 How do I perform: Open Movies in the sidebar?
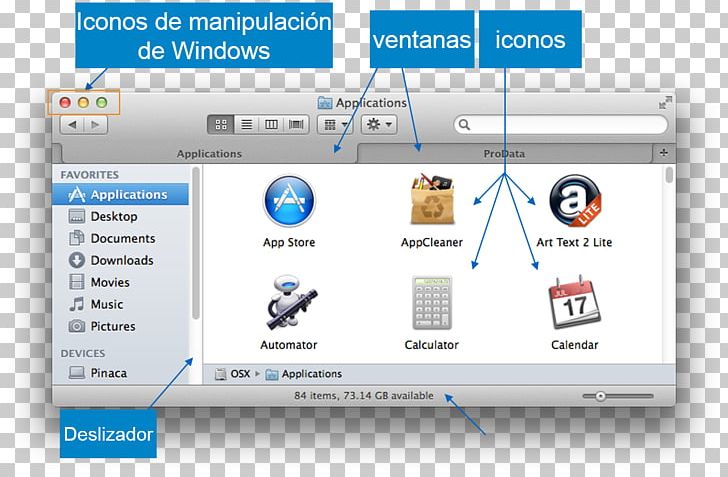(121, 282)
